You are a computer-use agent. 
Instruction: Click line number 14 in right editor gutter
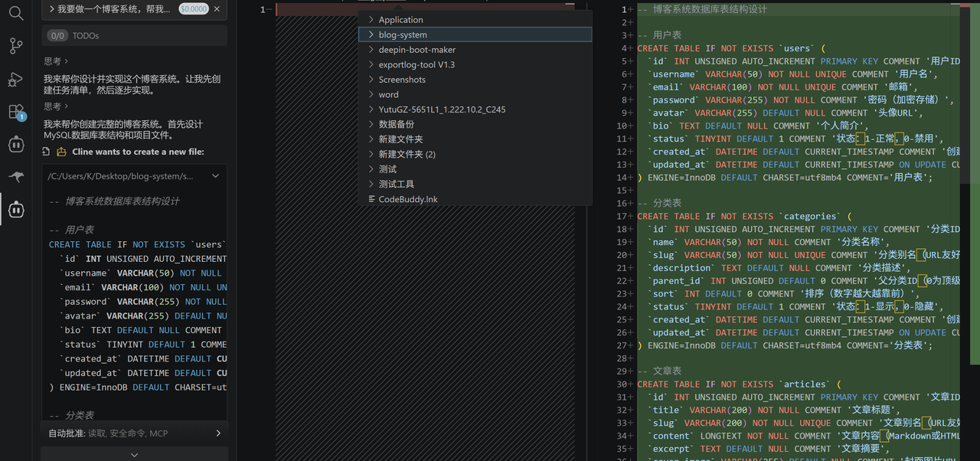[x=623, y=177]
